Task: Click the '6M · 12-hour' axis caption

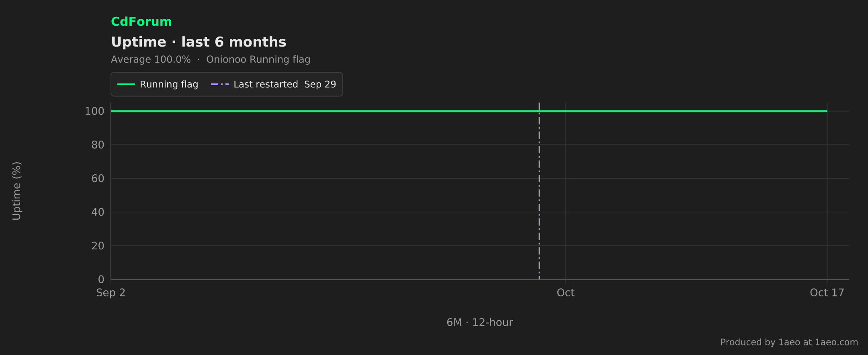Action: (x=480, y=322)
